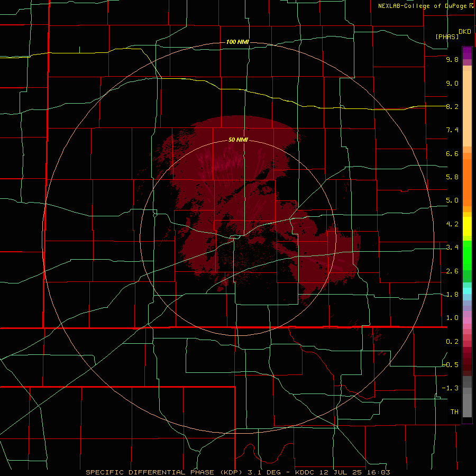476x476 pixels.
Task: Click the 9.8 scale value
Action: (x=452, y=59)
